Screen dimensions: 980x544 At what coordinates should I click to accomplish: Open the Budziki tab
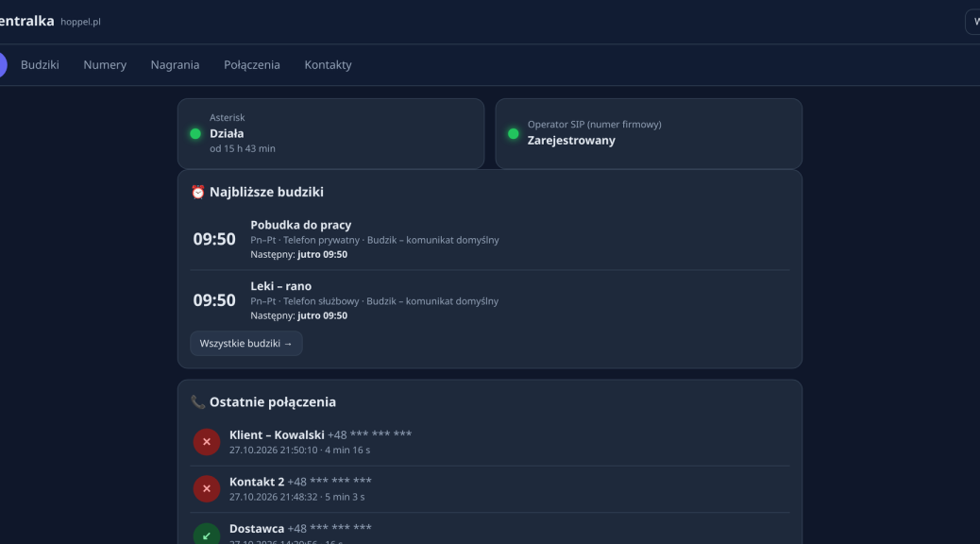click(x=40, y=64)
